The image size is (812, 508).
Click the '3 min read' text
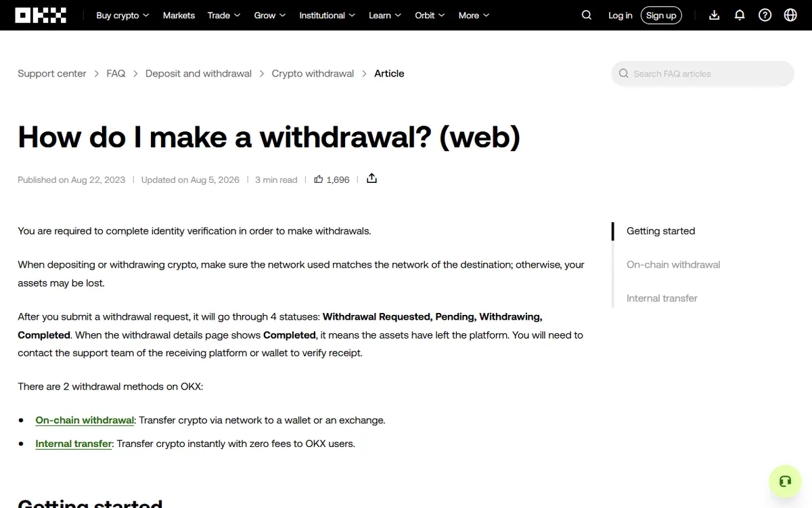point(276,179)
